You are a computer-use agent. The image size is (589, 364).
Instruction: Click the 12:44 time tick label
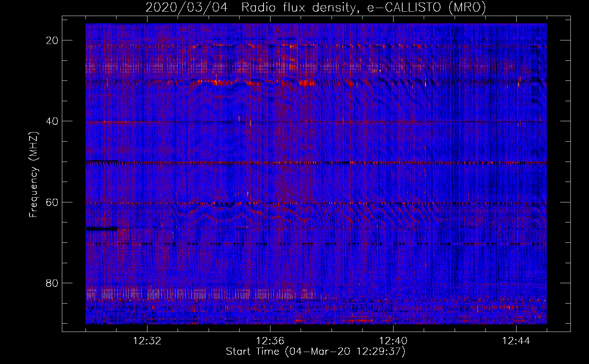[x=516, y=341]
